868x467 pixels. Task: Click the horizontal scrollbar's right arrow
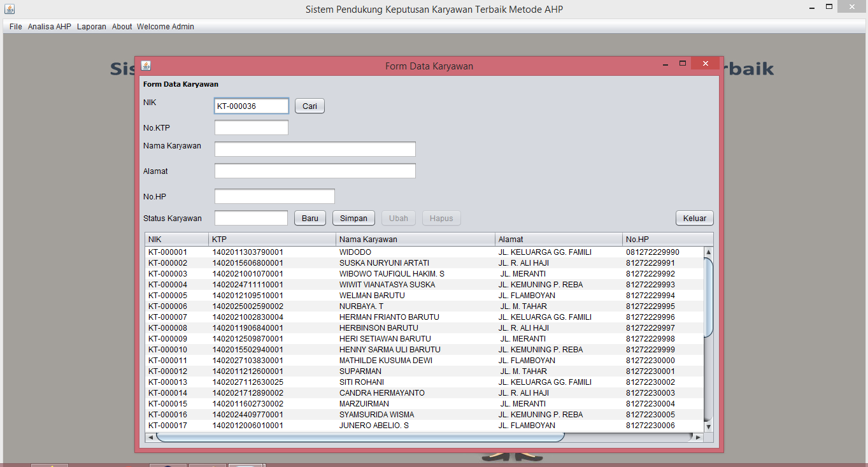tap(698, 437)
